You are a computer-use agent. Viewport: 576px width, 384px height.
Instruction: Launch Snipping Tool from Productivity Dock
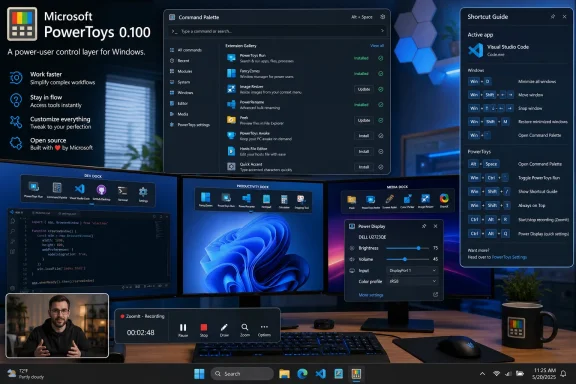click(301, 201)
